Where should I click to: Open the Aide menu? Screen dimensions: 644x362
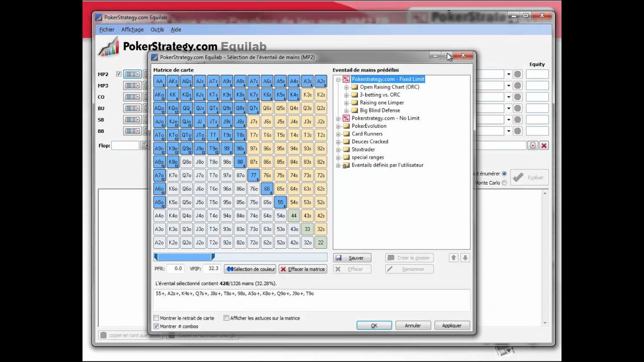(x=176, y=30)
